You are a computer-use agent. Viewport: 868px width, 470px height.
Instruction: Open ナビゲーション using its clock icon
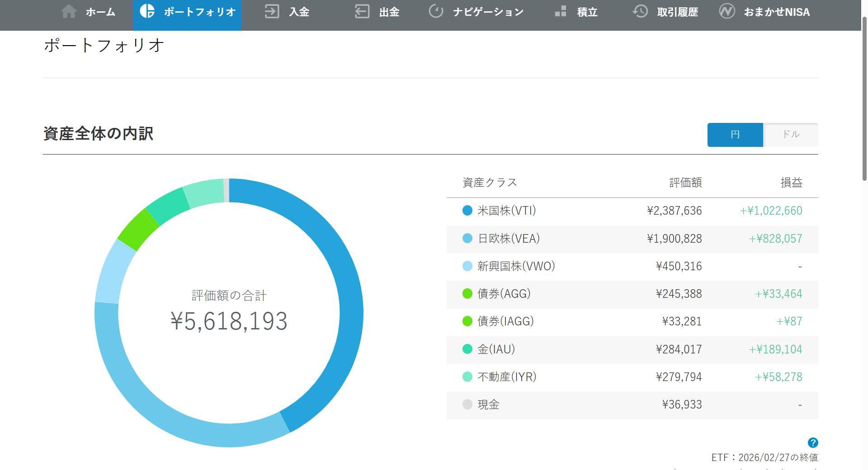pyautogui.click(x=435, y=12)
